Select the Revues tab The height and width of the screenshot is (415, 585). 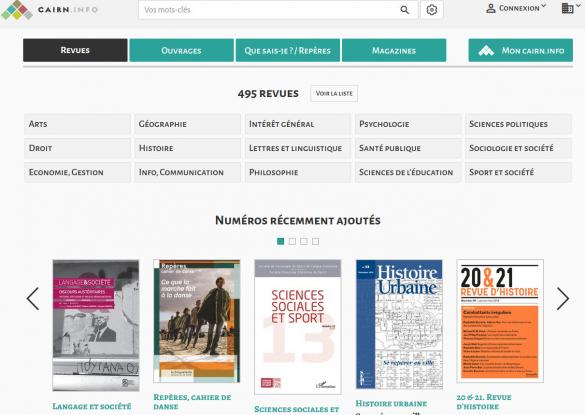(x=75, y=50)
